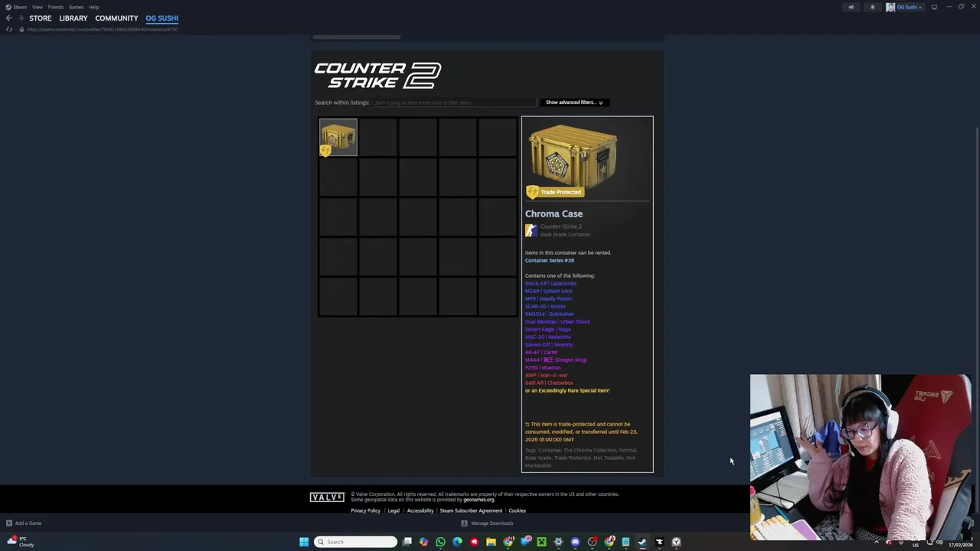Click Dual Berettas | Urban Shock entry

tap(557, 321)
